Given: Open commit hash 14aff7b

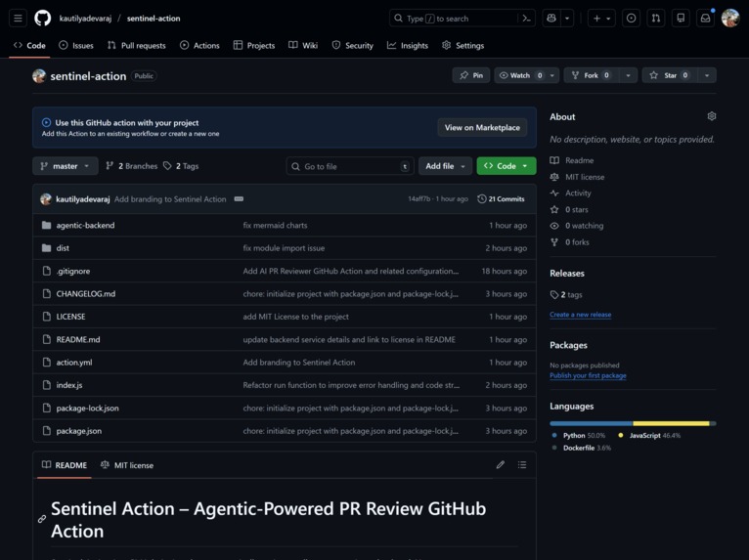Looking at the screenshot, I should pos(419,199).
